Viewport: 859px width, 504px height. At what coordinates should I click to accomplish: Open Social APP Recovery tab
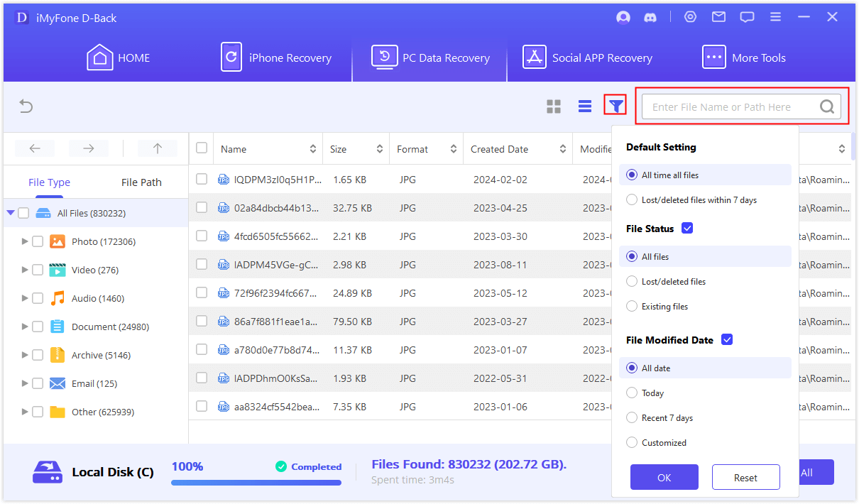(588, 58)
